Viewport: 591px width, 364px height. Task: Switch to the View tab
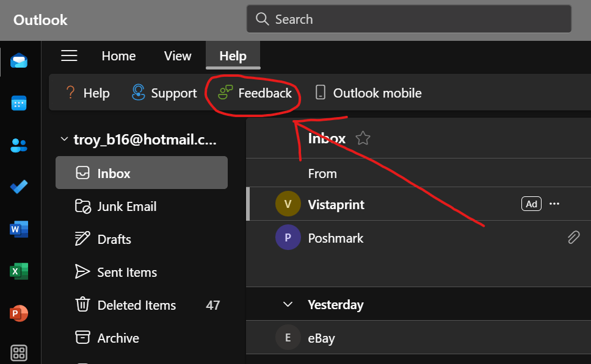pos(178,55)
